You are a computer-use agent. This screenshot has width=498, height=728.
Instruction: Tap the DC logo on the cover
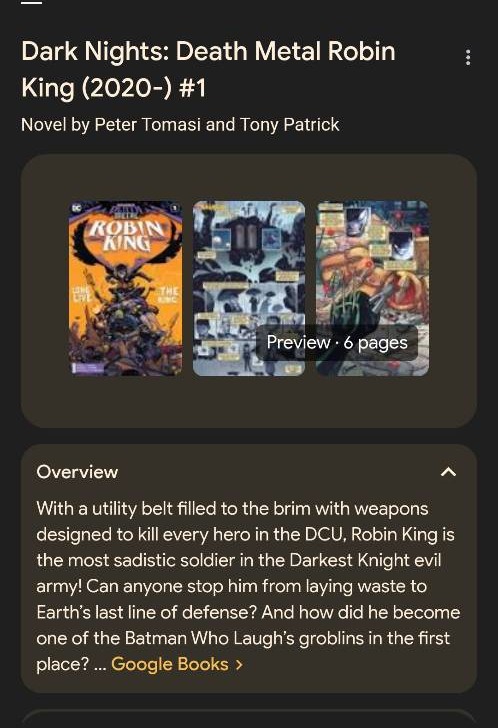tap(76, 208)
